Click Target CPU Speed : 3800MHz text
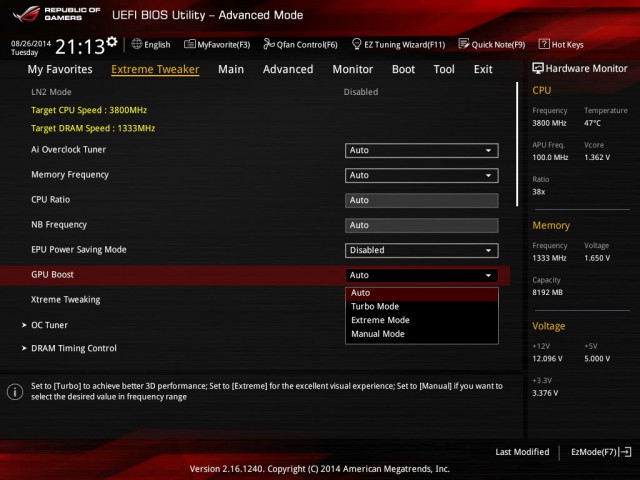Screen dimensions: 640x480 (89, 110)
